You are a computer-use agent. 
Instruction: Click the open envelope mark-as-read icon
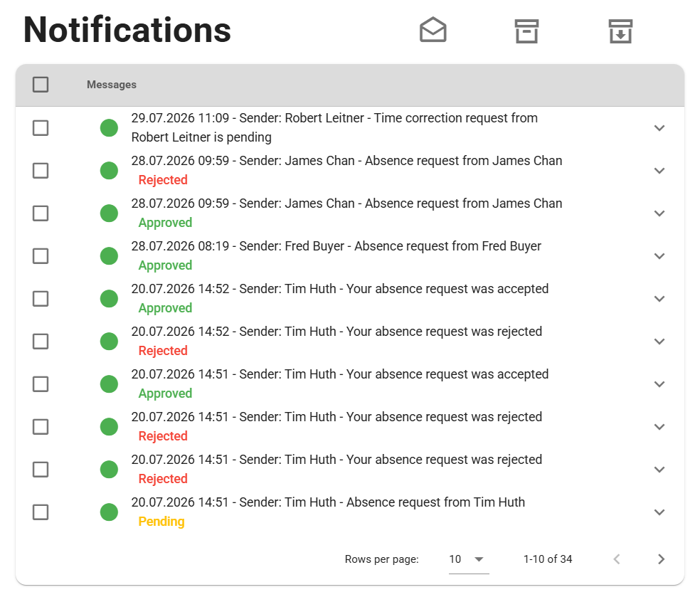tap(433, 31)
